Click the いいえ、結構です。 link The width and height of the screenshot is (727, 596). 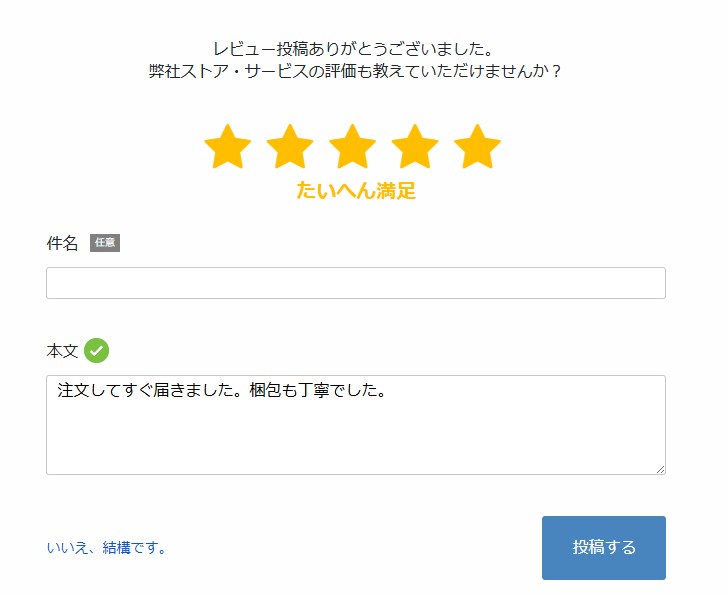coord(106,548)
